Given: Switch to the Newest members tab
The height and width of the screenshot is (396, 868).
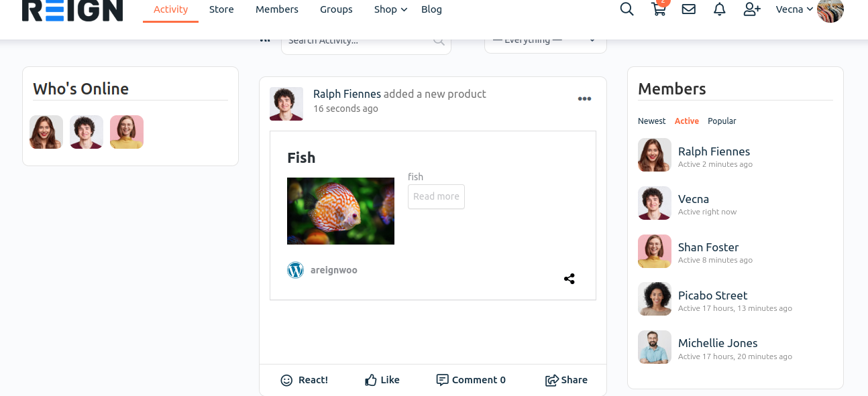Looking at the screenshot, I should (x=651, y=121).
